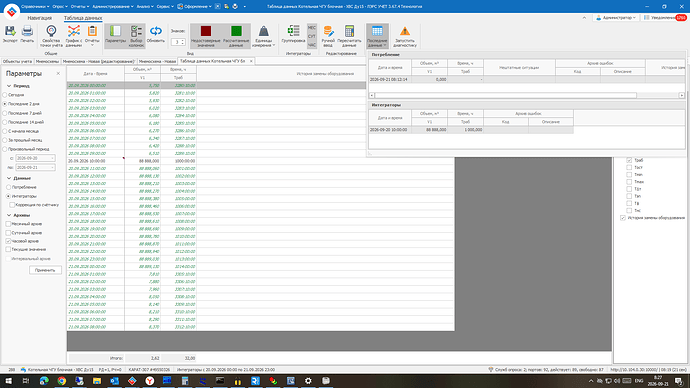
Task: Open Группировка grouping tool
Action: pos(293,34)
